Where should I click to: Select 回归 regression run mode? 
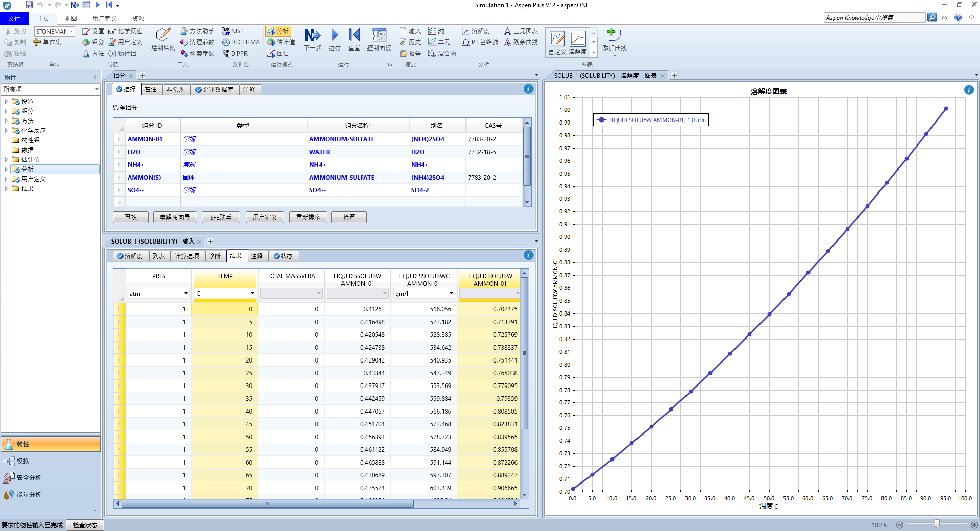[x=278, y=54]
